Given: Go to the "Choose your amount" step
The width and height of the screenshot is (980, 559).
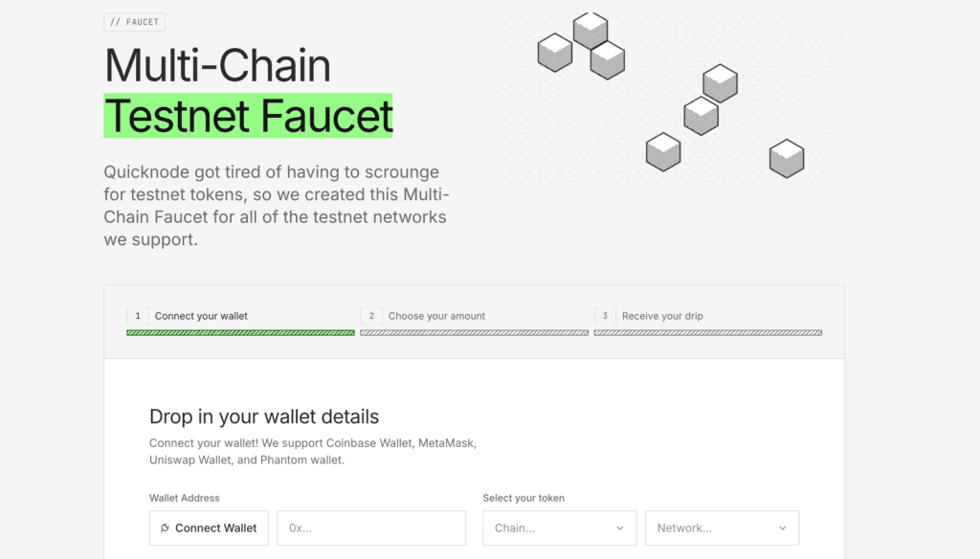Looking at the screenshot, I should [436, 316].
